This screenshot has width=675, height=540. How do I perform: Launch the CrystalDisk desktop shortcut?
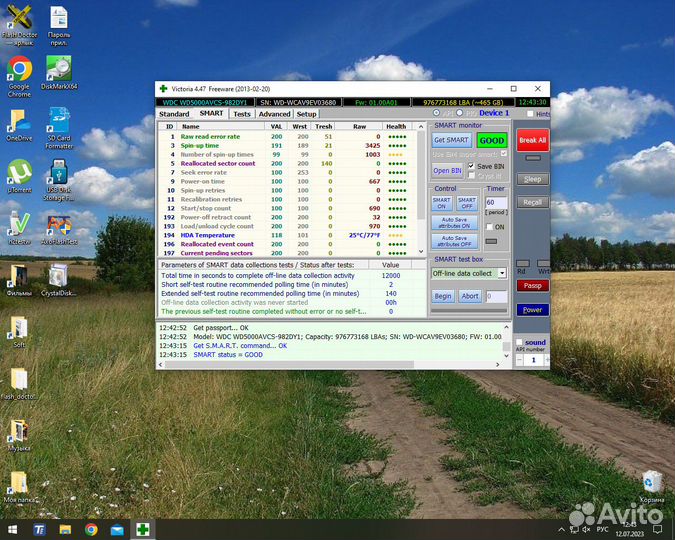(59, 280)
